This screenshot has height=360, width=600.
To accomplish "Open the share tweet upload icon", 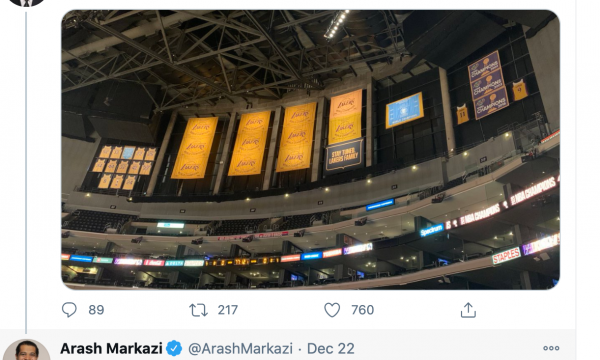I will (468, 310).
